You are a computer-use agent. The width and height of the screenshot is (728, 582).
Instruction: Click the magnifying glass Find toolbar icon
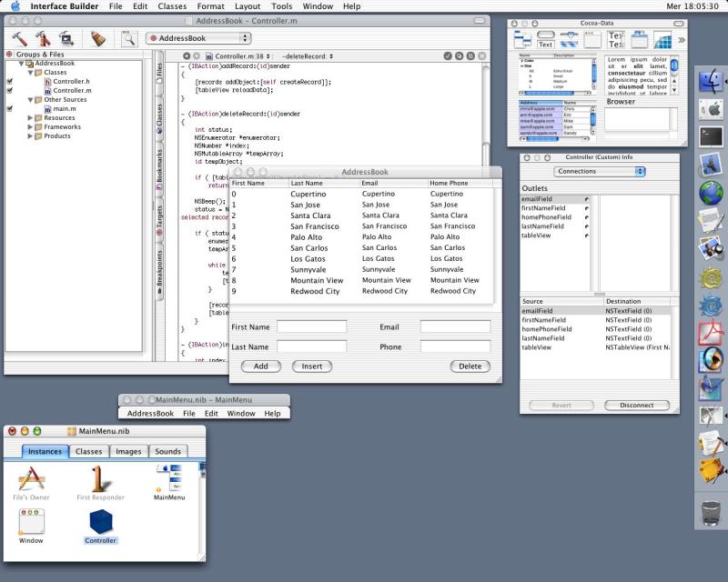128,38
